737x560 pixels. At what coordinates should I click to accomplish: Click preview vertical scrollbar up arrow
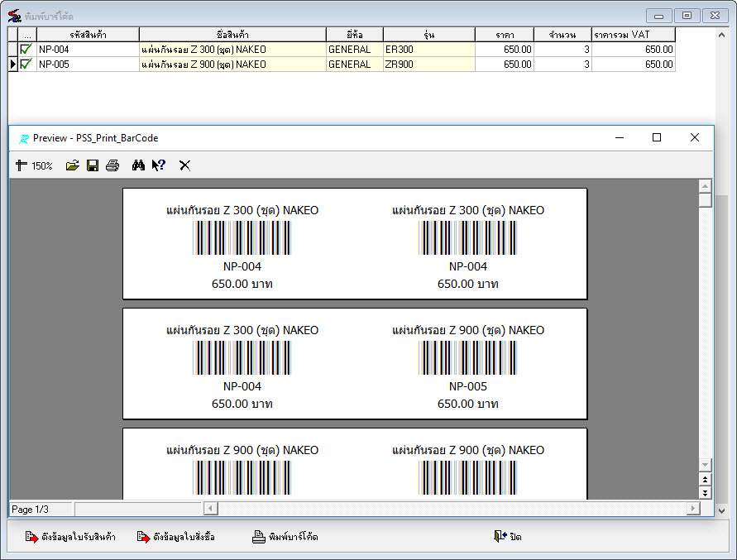click(x=705, y=186)
